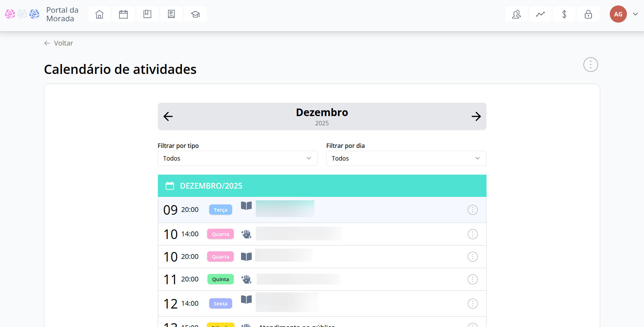
Task: Click the DEZEMBRO/2025 section header text
Action: pyautogui.click(x=211, y=186)
